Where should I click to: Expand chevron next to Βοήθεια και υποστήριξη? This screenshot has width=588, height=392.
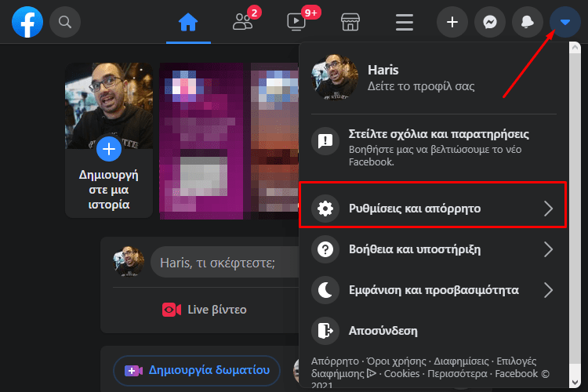coord(548,249)
